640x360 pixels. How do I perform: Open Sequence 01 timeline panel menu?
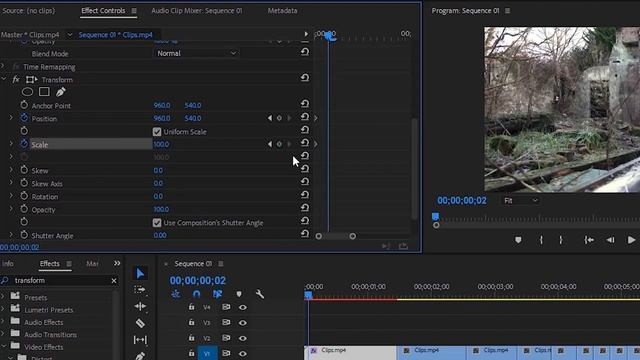click(x=221, y=264)
